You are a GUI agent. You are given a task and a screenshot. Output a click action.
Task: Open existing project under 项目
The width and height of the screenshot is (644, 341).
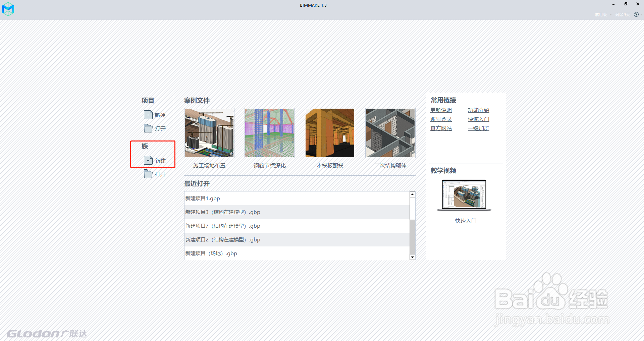pos(155,128)
